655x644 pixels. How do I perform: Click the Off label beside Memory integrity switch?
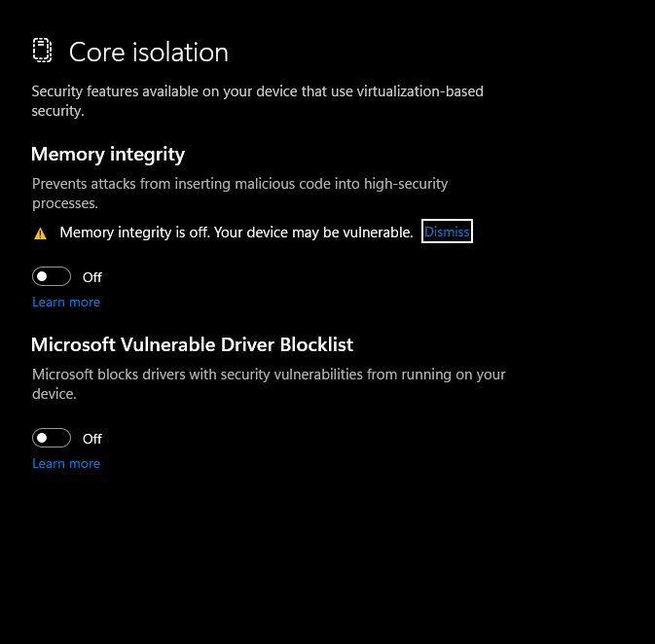pyautogui.click(x=92, y=277)
